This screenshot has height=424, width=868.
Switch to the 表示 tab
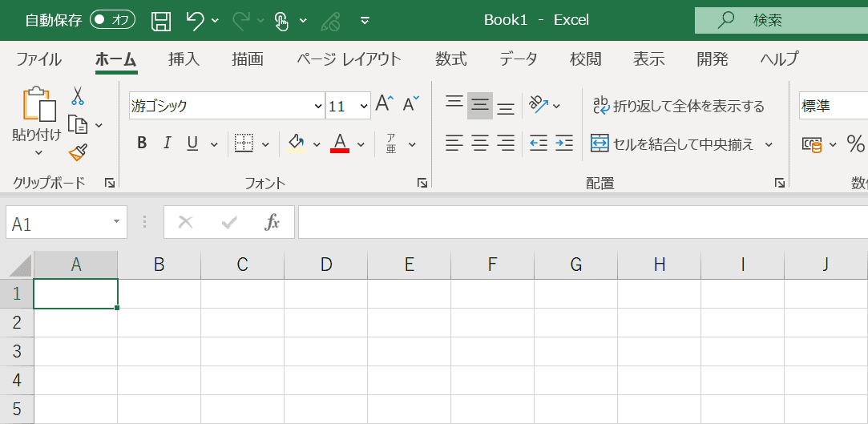point(648,59)
